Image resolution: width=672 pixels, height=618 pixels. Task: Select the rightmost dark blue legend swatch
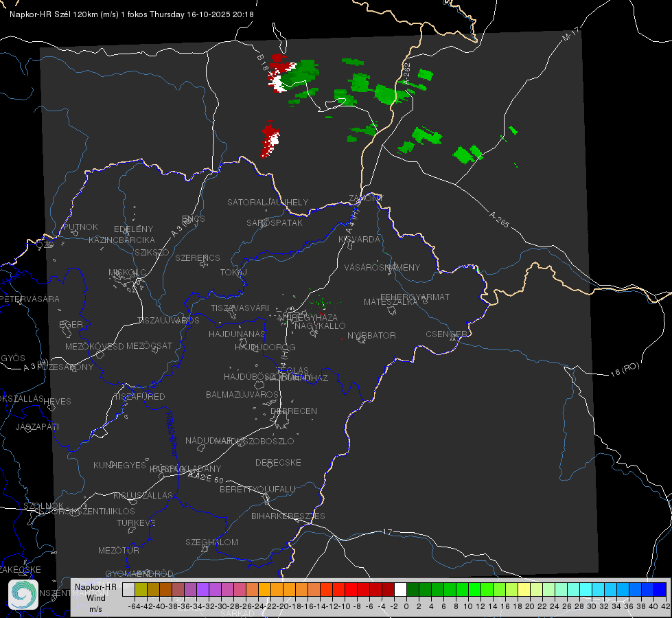tap(660, 589)
